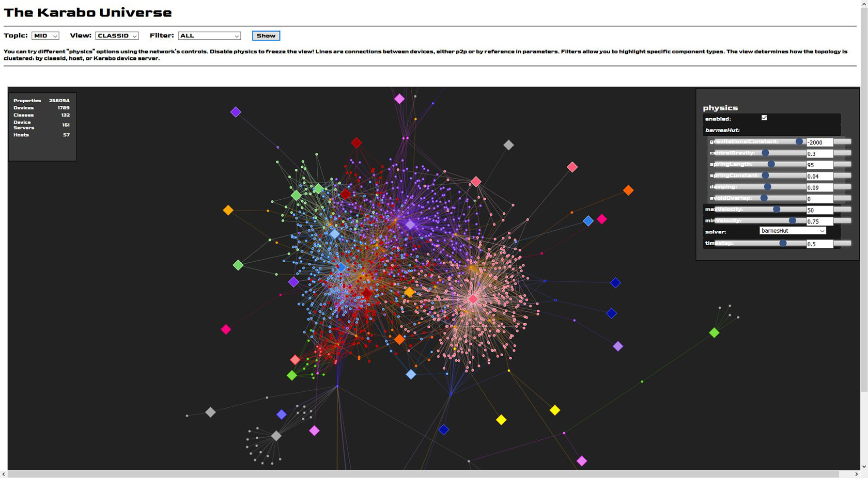Viewport: 868px width, 478px height.
Task: Click the timestep slider handle
Action: [x=783, y=243]
